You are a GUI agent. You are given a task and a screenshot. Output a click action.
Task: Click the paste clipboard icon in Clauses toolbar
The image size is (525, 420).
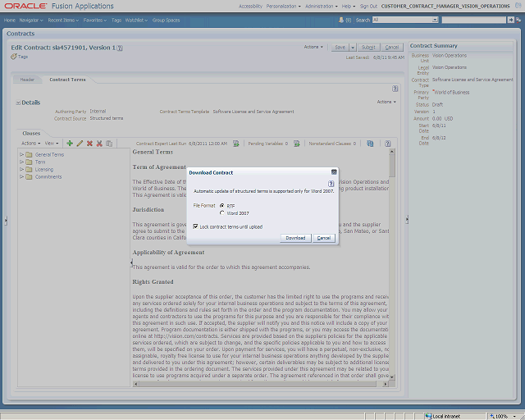point(109,144)
